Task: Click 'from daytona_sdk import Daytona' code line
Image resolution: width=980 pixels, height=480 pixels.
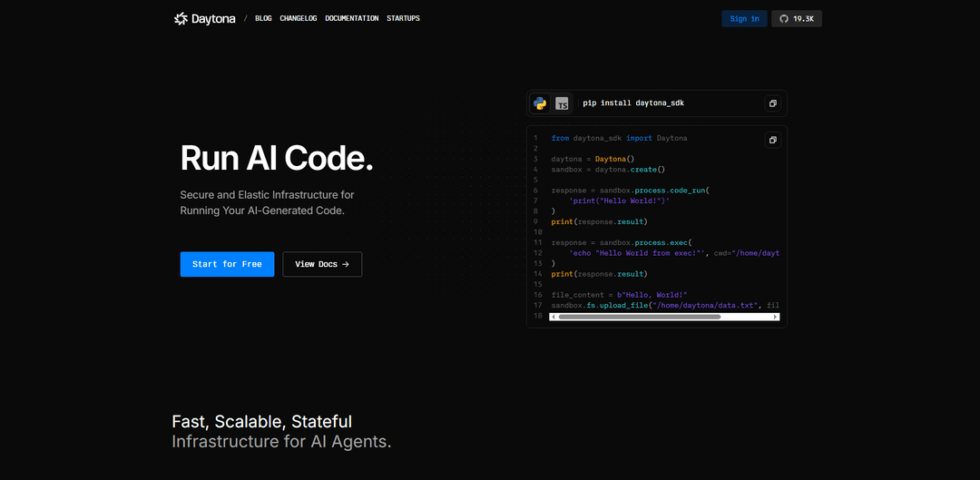Action: [619, 138]
